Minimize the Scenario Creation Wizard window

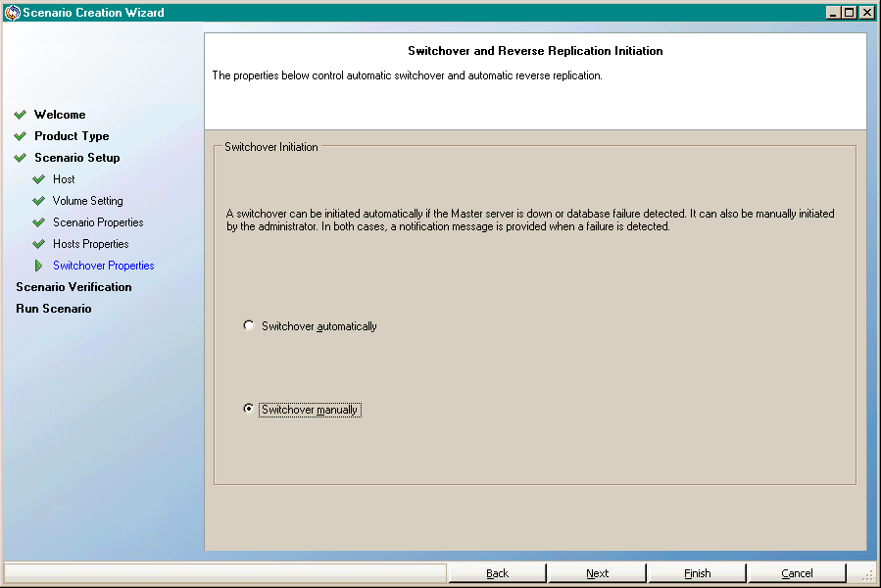(x=833, y=13)
